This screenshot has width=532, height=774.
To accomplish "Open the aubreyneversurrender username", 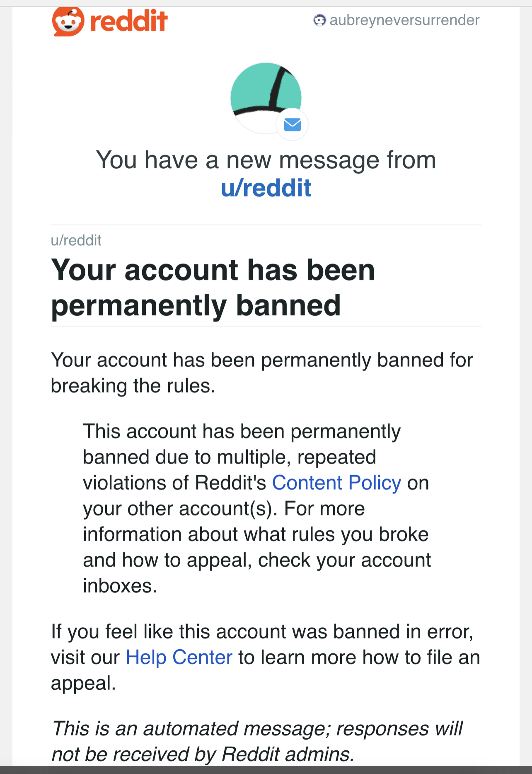I will click(x=404, y=20).
